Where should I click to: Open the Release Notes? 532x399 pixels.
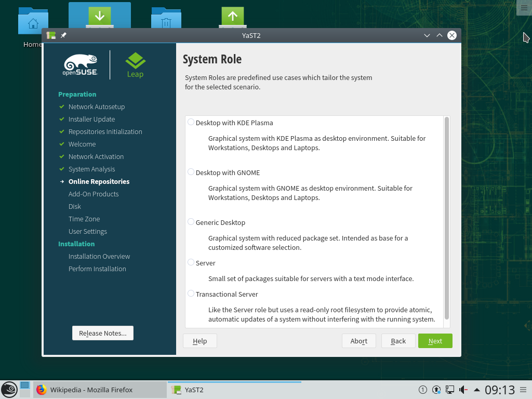pos(102,333)
